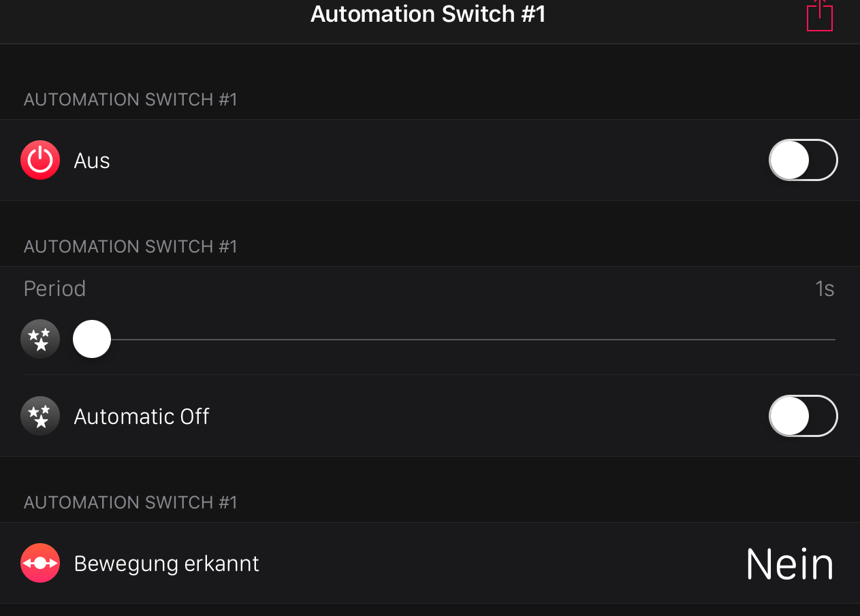Click the 1s period value

pyautogui.click(x=825, y=289)
